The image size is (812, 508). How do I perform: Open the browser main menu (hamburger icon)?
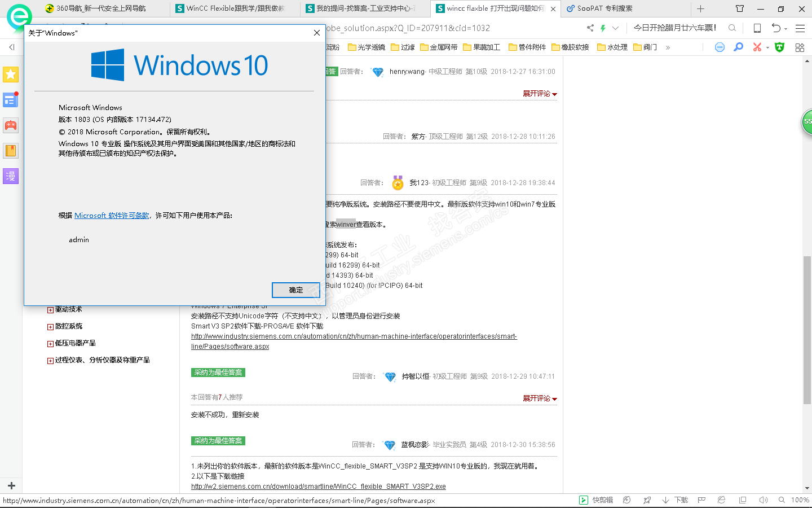click(x=800, y=28)
